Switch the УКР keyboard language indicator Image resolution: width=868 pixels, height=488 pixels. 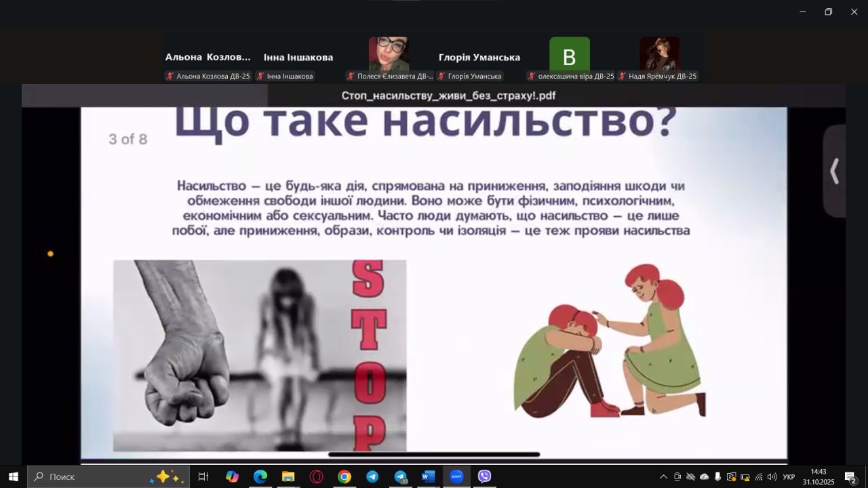789,476
